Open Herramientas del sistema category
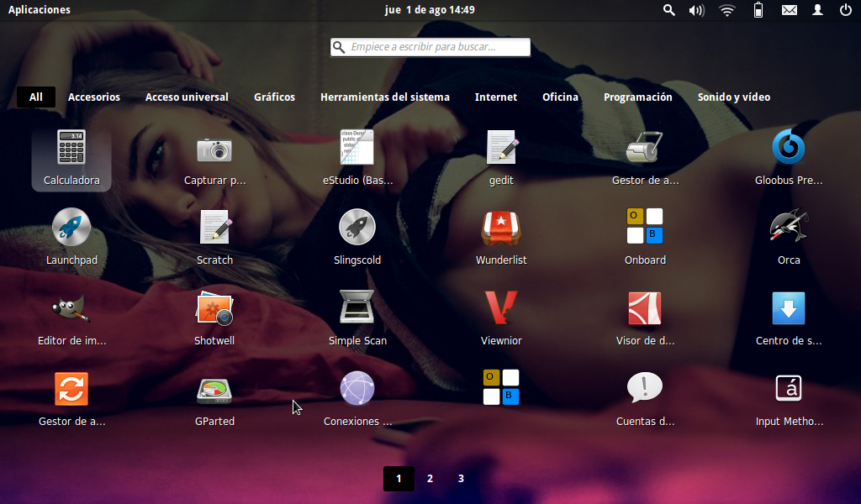Screen dimensions: 861x504 pos(385,97)
